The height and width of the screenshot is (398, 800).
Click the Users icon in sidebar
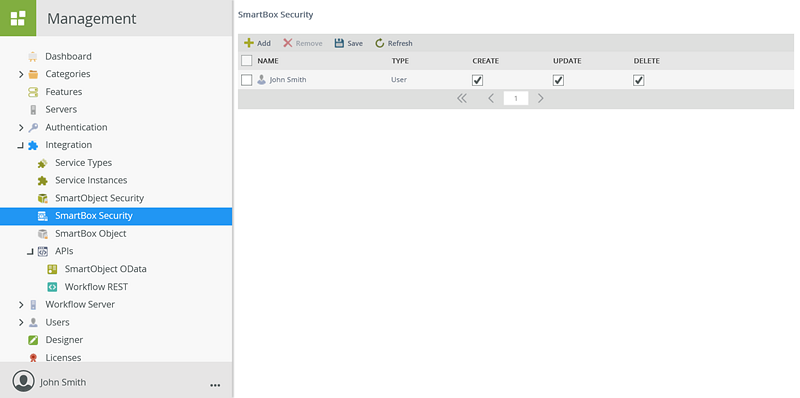coord(33,322)
